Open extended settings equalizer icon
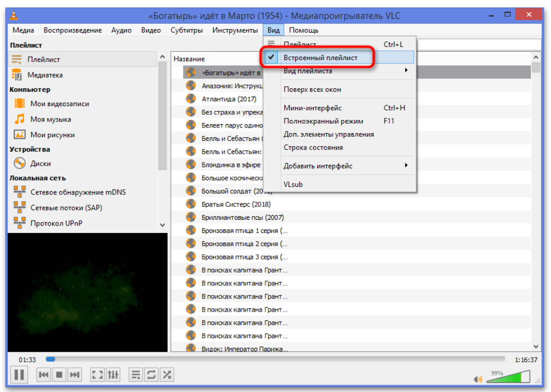 coord(113,375)
